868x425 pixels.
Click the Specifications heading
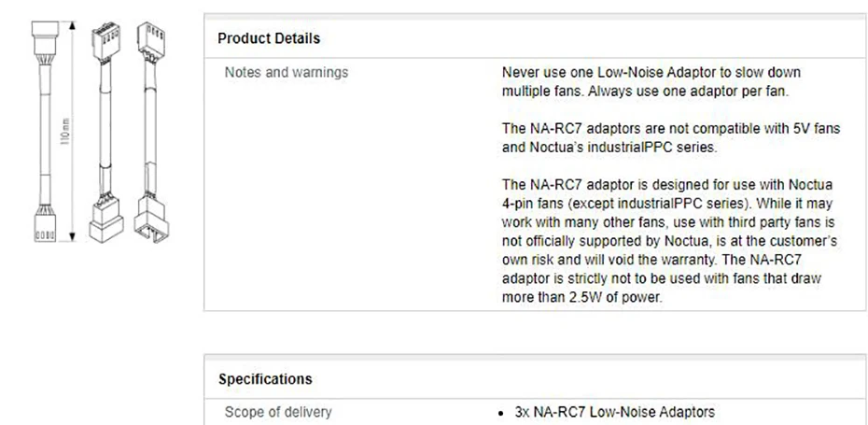265,379
